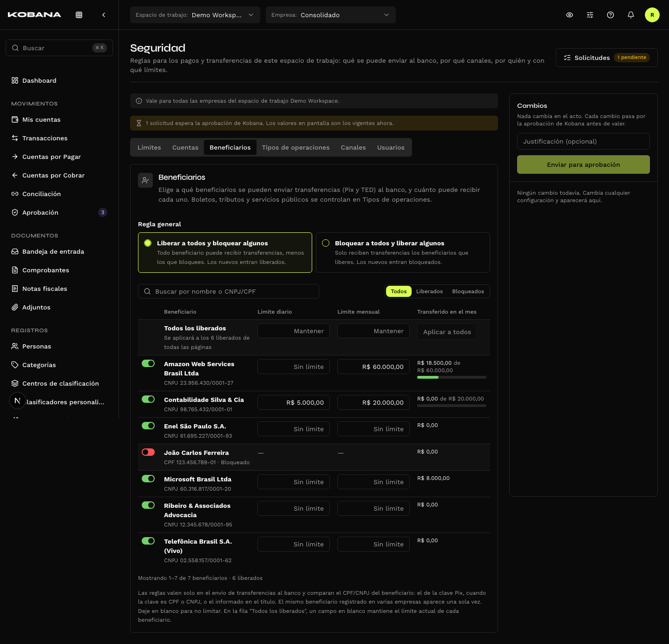
Task: Collapse the sidebar with the chevron
Action: tap(104, 15)
